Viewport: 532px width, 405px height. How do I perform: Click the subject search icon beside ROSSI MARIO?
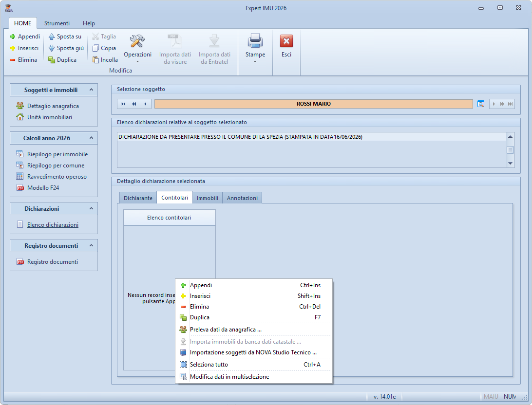pyautogui.click(x=481, y=104)
